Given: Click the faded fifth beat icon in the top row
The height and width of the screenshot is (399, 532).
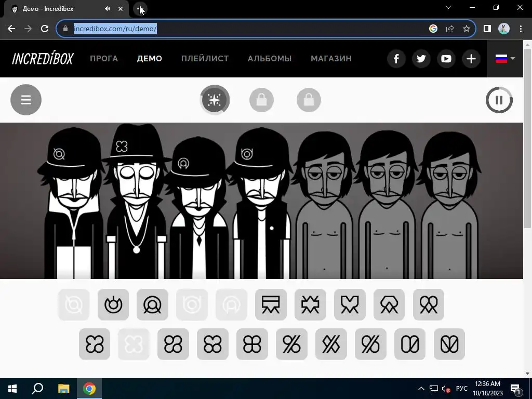Looking at the screenshot, I should pyautogui.click(x=231, y=304).
